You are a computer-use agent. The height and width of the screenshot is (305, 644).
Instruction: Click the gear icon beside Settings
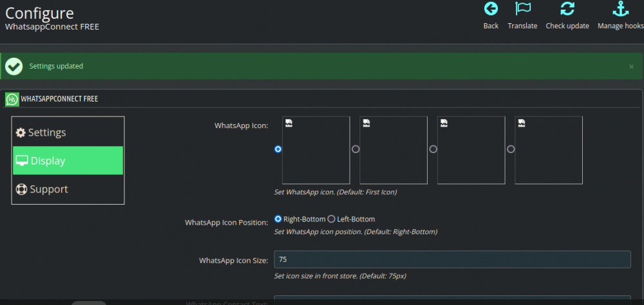click(21, 133)
